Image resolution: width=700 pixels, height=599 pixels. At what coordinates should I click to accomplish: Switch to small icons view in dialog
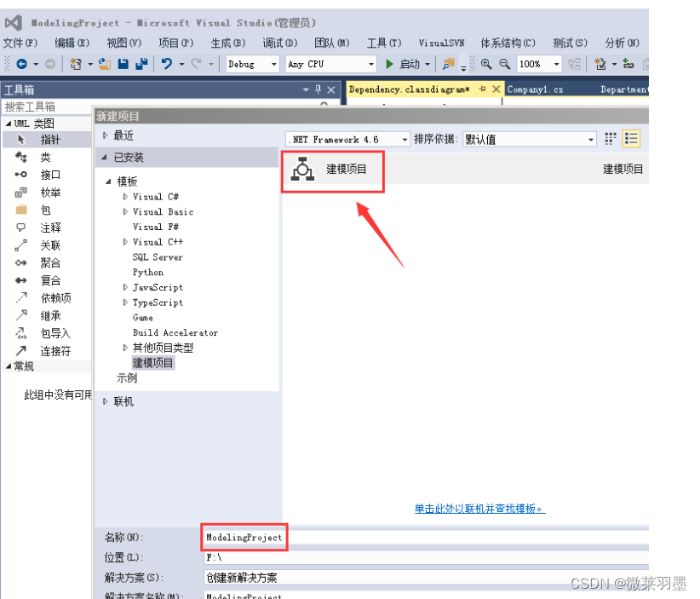pos(611,139)
